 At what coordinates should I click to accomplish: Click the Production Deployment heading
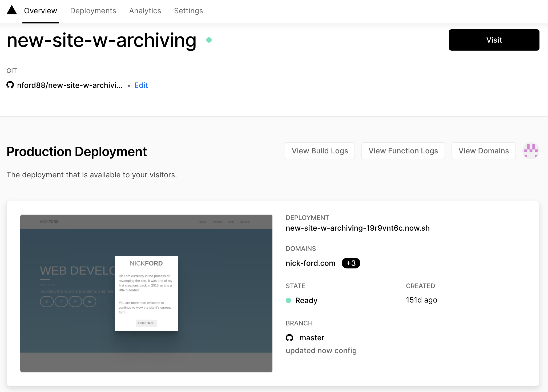pos(77,152)
